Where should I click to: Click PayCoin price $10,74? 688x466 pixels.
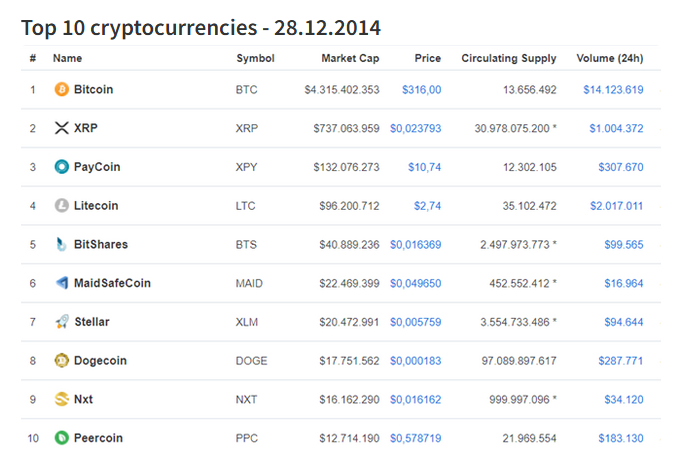tap(424, 167)
